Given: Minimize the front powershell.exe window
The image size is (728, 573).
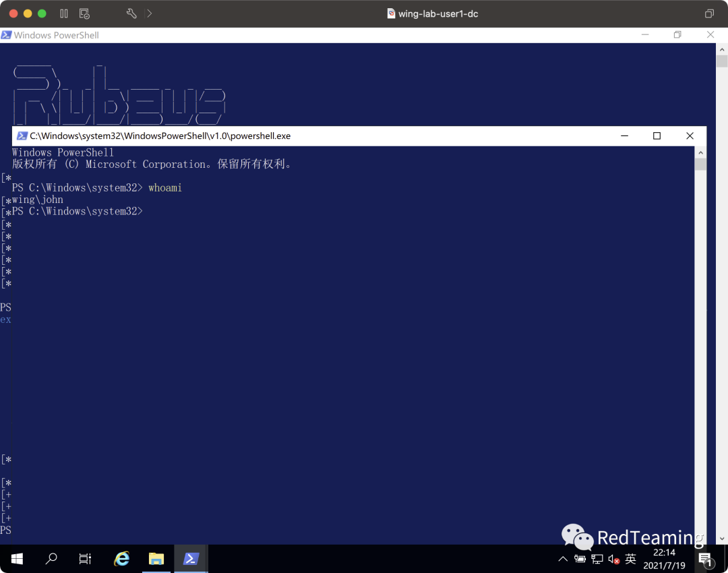Looking at the screenshot, I should click(x=624, y=135).
